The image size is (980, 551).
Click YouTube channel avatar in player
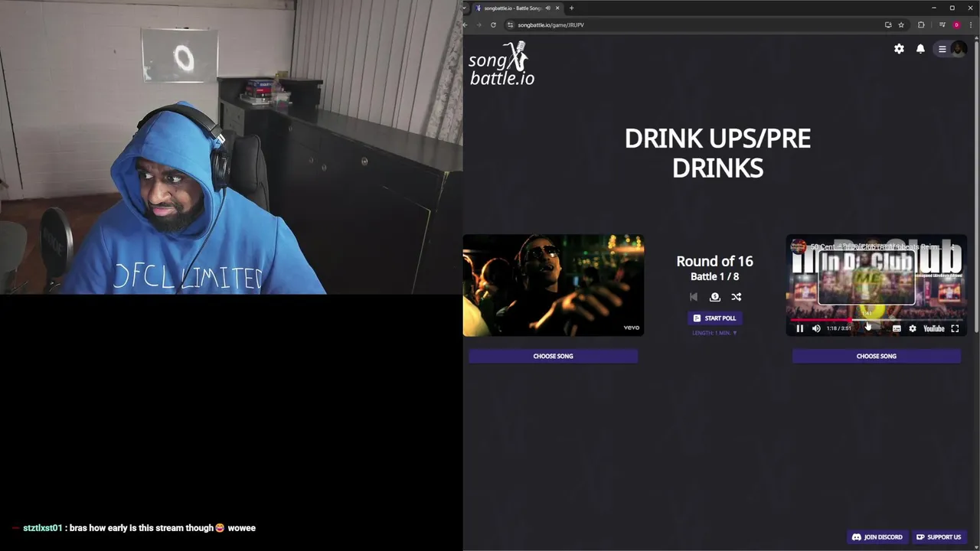tap(799, 246)
